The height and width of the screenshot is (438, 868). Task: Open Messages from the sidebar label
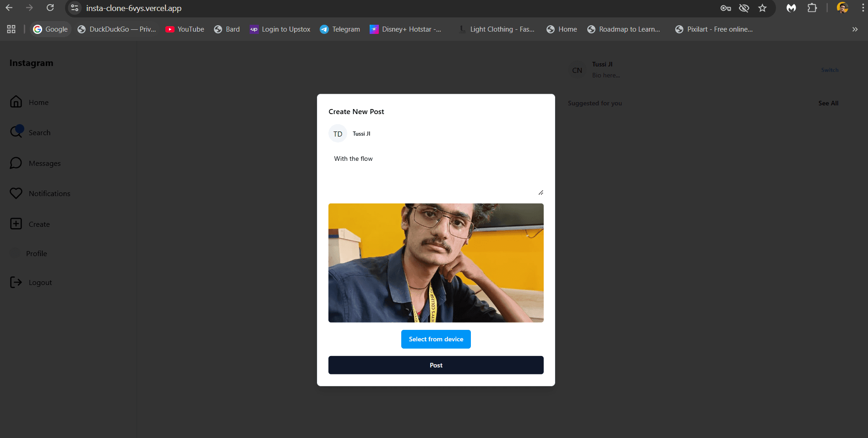44,164
